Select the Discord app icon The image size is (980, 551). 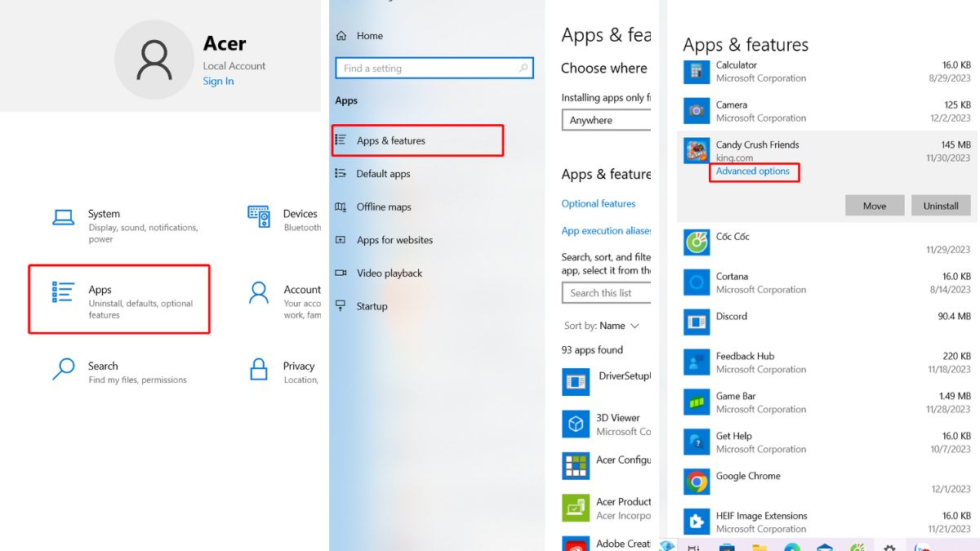[x=697, y=322]
